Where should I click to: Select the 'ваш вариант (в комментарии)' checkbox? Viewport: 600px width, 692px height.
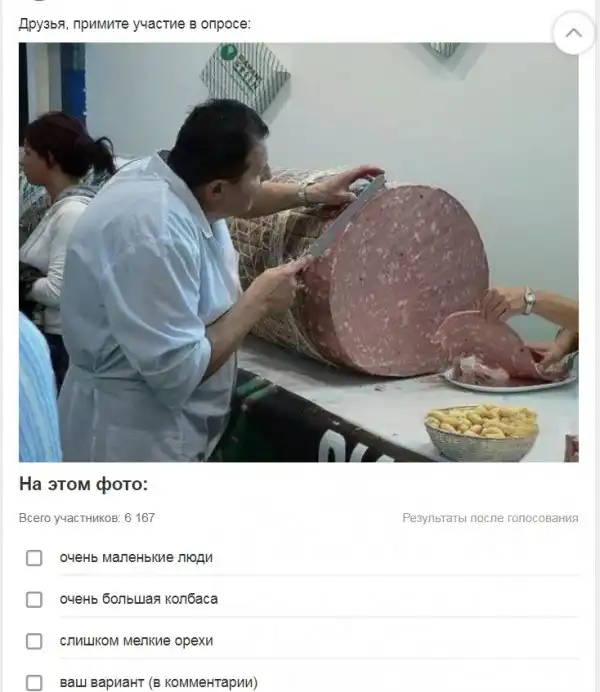click(x=34, y=682)
